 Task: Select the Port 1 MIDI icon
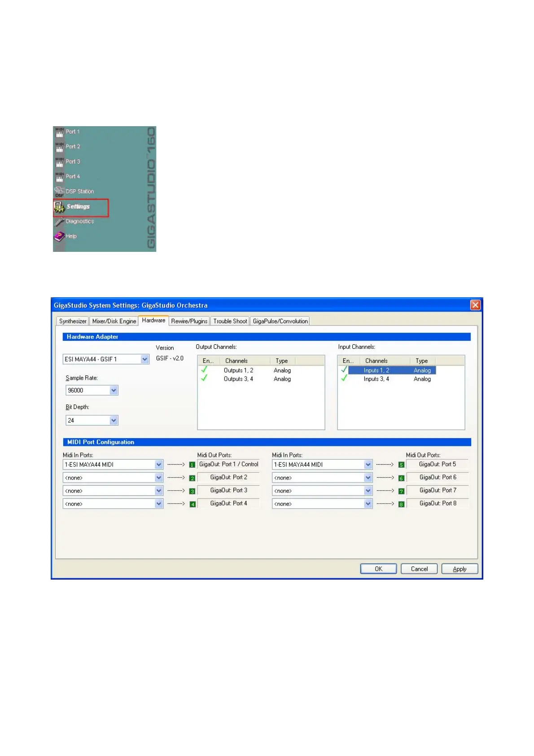[59, 132]
